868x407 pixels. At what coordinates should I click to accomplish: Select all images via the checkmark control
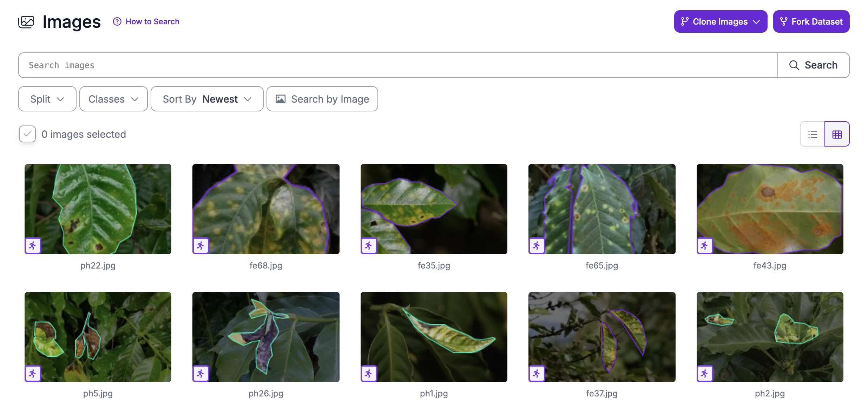[27, 134]
